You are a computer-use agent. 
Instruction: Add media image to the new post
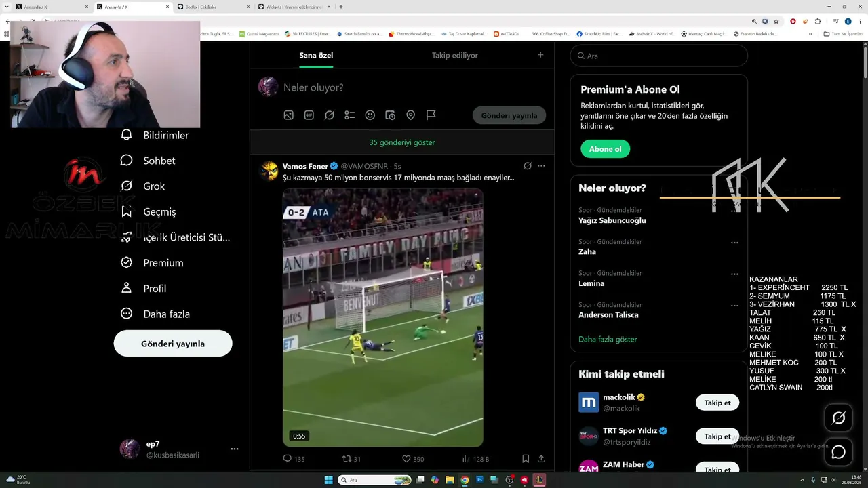pos(289,115)
